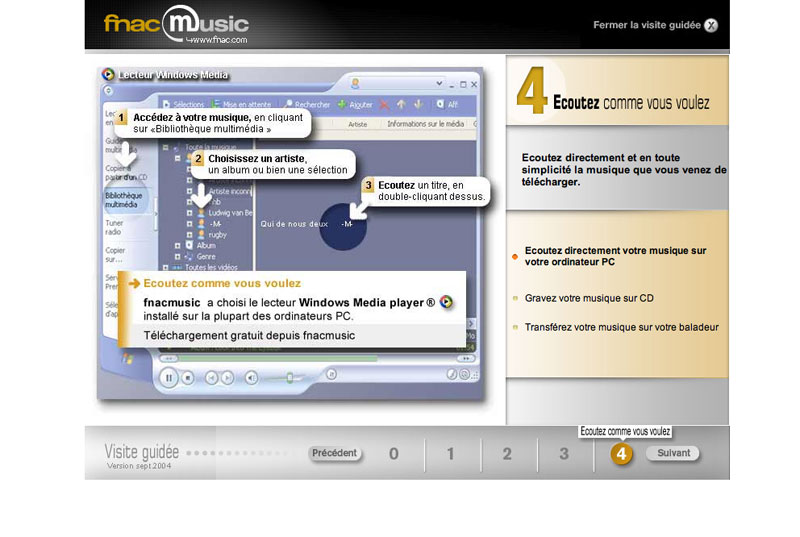Expand the Album tree node

pos(178,245)
